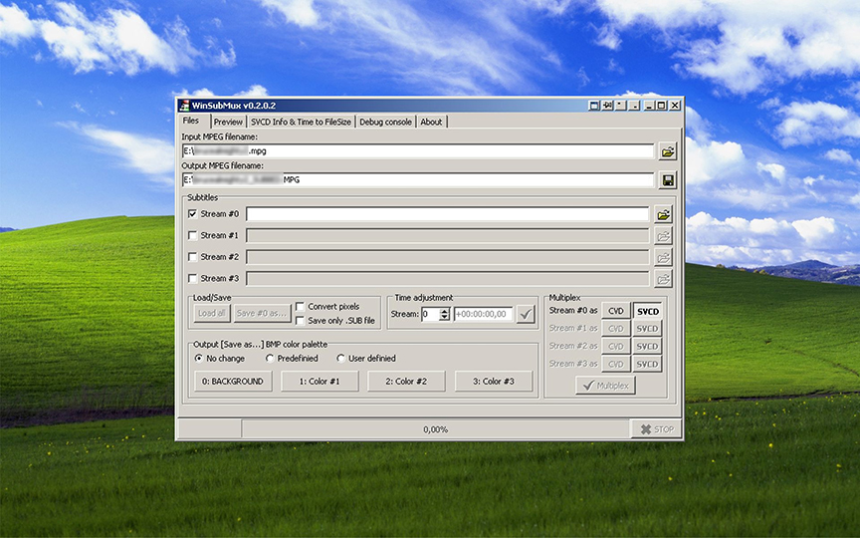Pick the 2: Color #2 palette color
This screenshot has width=860, height=538.
click(406, 381)
